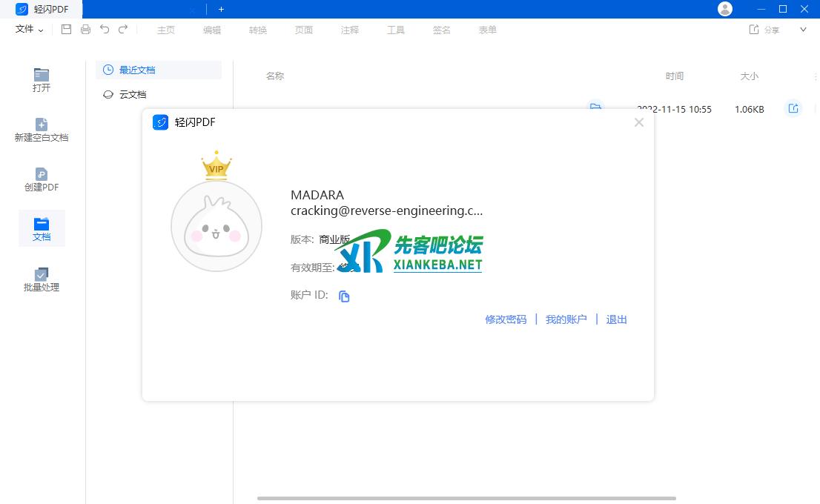Click the 修改密码 link

pos(506,319)
